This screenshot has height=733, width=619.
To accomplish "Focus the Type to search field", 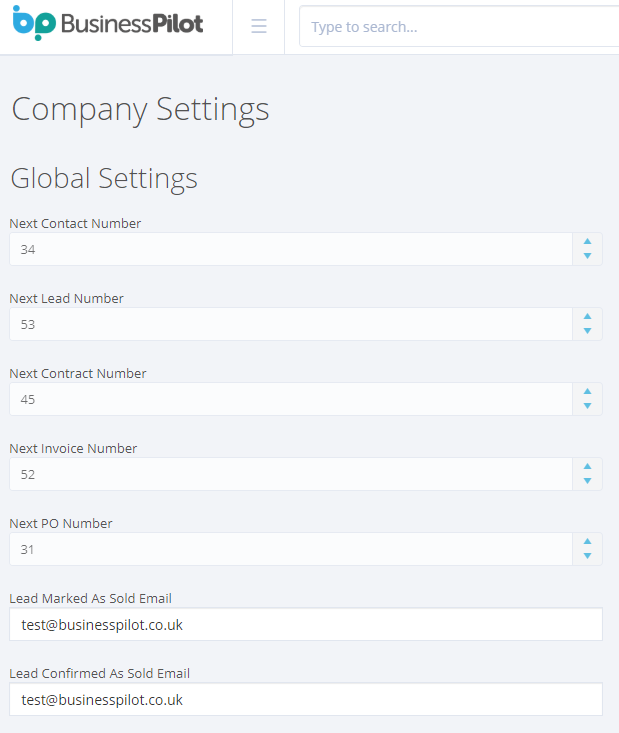I will tap(459, 27).
